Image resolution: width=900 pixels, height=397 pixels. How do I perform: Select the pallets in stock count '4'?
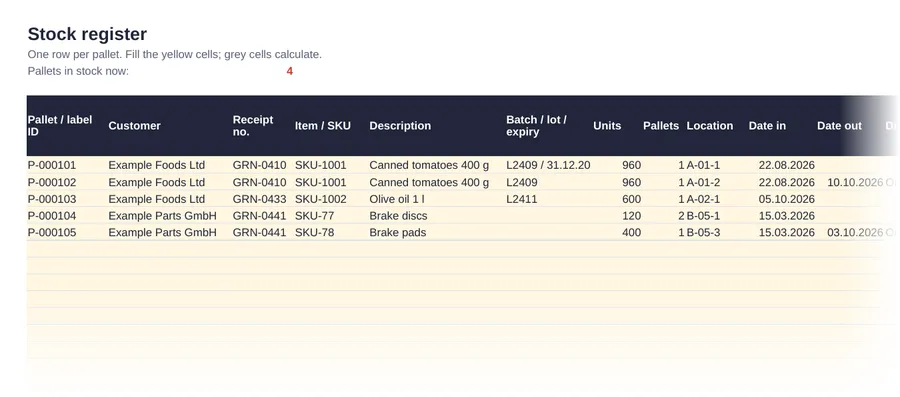[x=289, y=71]
